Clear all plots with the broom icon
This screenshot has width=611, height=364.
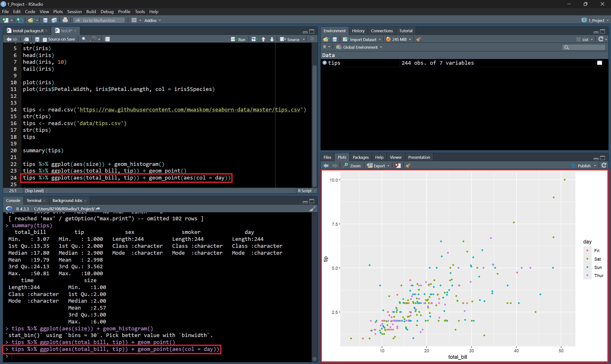pyautogui.click(x=408, y=166)
